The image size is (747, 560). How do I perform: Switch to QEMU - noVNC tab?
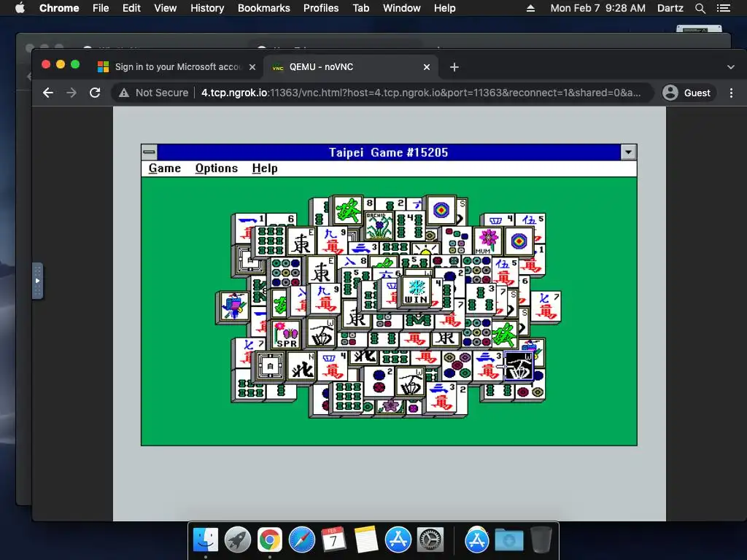coord(350,67)
